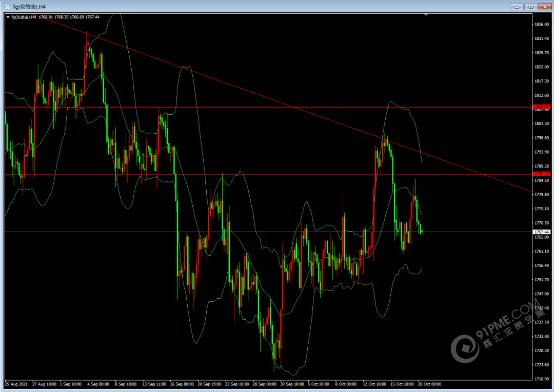Click the 1751.70 price axis label

coord(542,279)
